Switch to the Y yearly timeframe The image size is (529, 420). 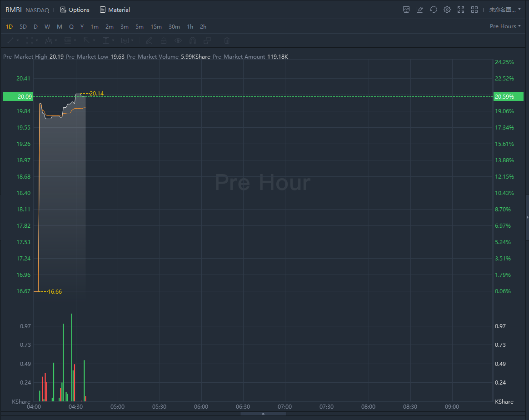[x=82, y=27]
